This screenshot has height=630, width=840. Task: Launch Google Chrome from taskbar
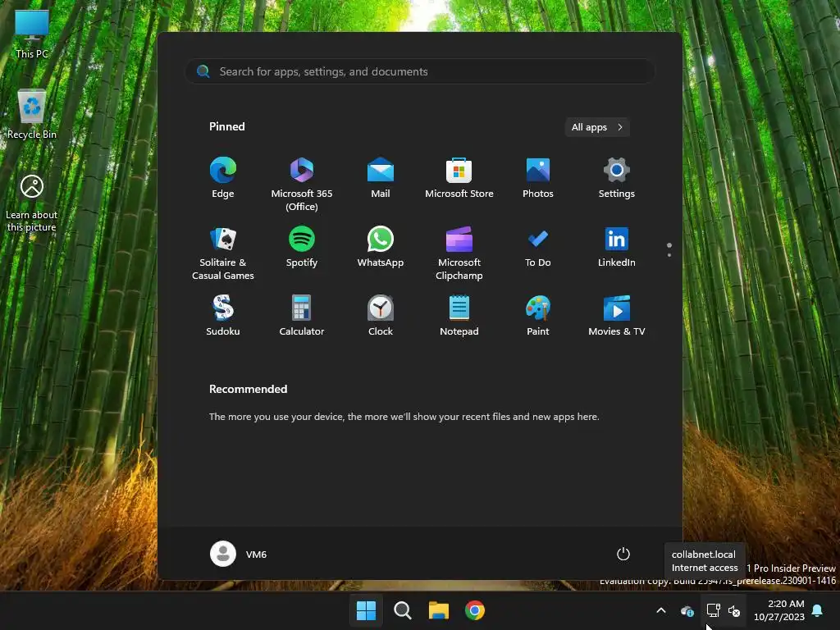[x=475, y=610]
